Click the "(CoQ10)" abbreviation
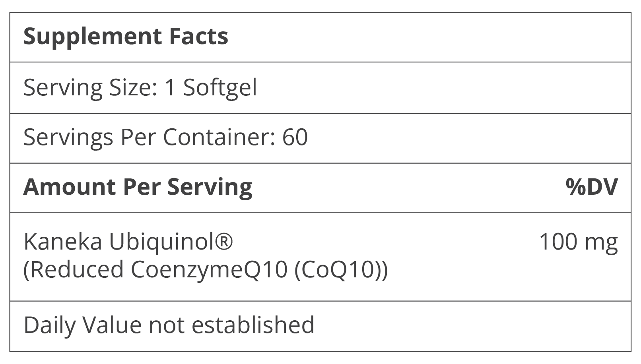 click(x=340, y=270)
